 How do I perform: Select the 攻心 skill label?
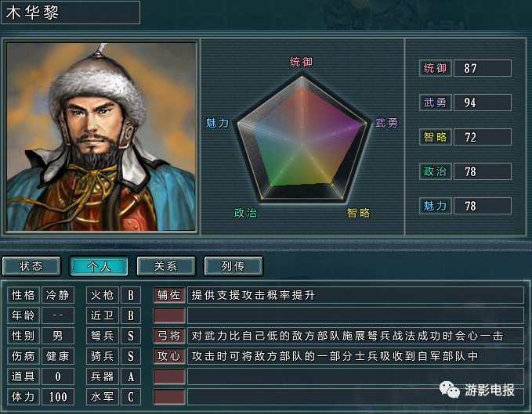pos(169,356)
